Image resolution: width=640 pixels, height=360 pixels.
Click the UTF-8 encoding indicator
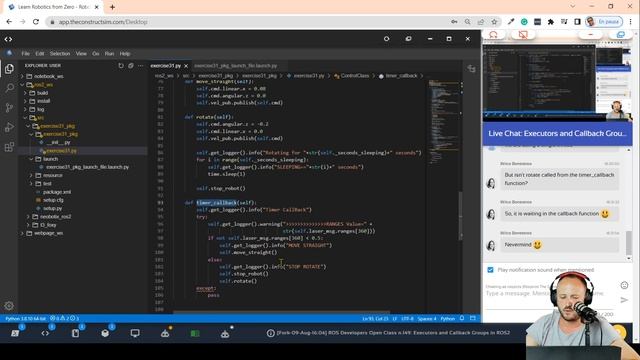click(407, 318)
